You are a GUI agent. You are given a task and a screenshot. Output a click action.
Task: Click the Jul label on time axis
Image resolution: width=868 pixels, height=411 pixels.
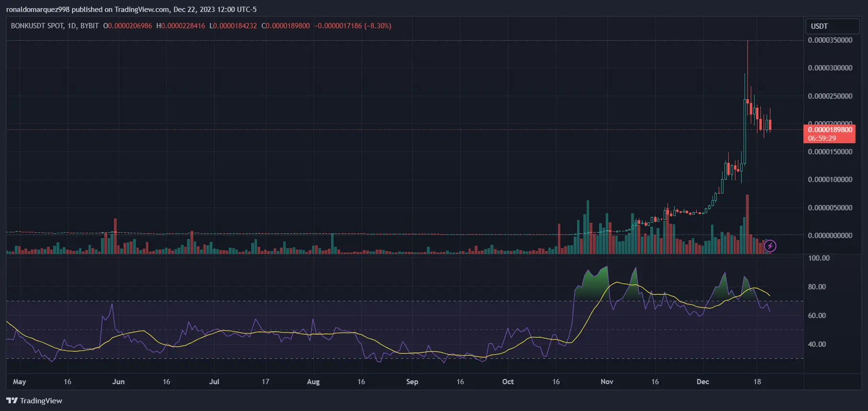point(214,382)
